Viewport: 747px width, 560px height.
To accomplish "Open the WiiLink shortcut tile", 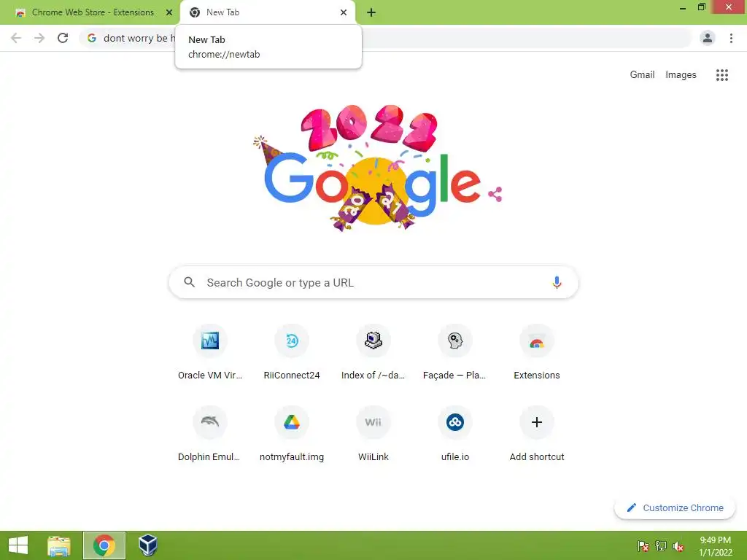I will pos(373,435).
